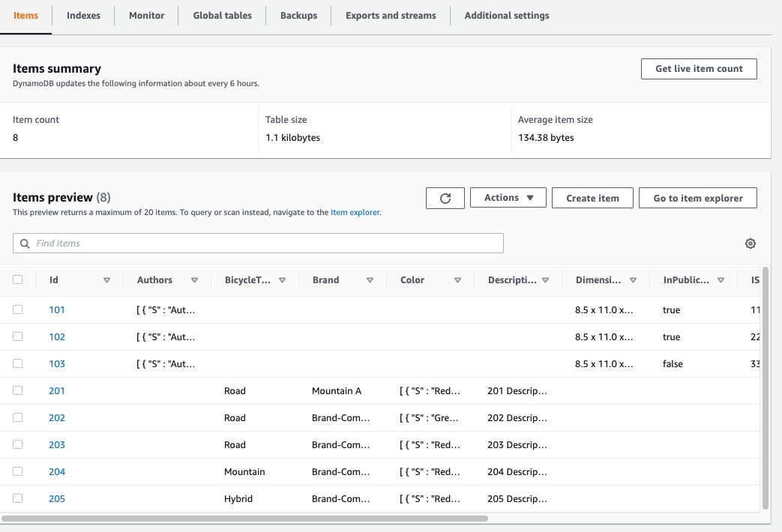782x532 pixels.
Task: Open table preferences gear icon
Action: pyautogui.click(x=750, y=244)
